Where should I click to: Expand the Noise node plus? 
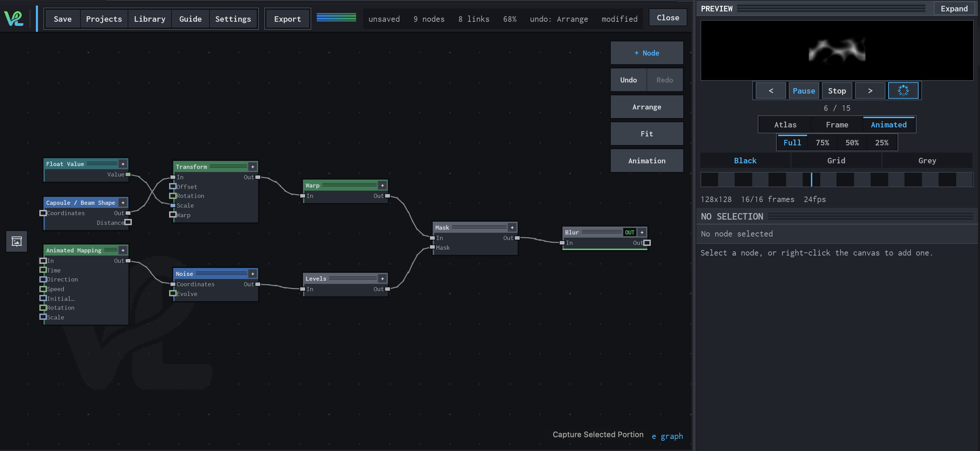tap(253, 274)
